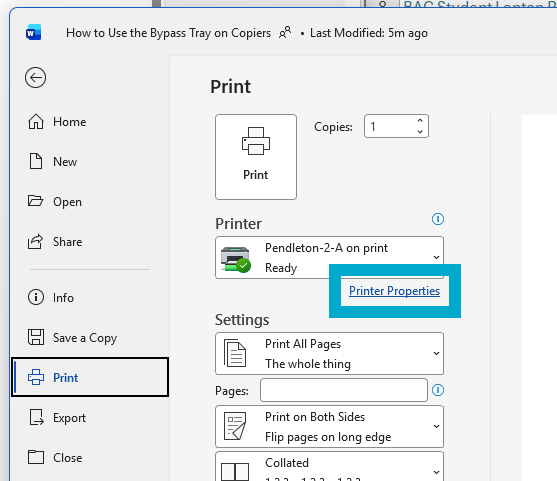Click the Word app logo icon

coord(33,33)
